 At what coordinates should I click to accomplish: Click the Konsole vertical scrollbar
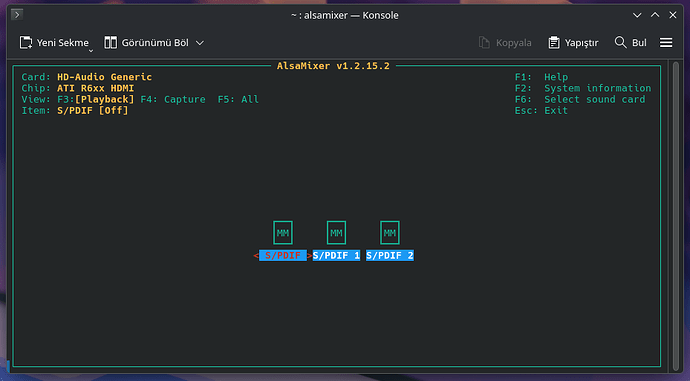click(676, 216)
